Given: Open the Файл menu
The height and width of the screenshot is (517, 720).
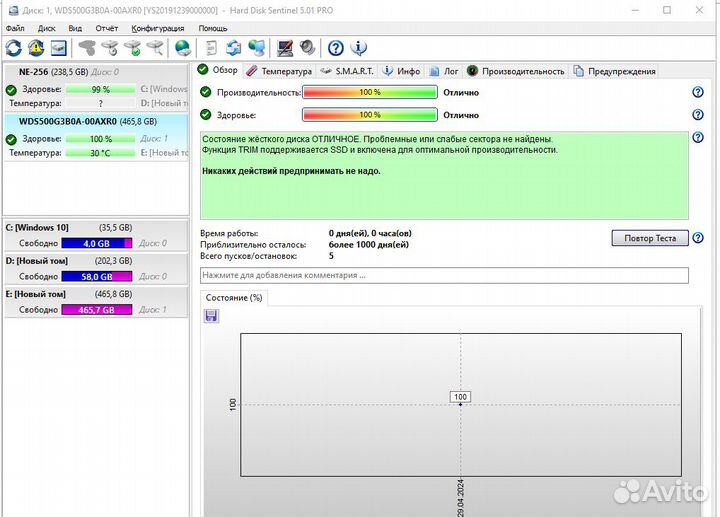Looking at the screenshot, I should [x=15, y=28].
